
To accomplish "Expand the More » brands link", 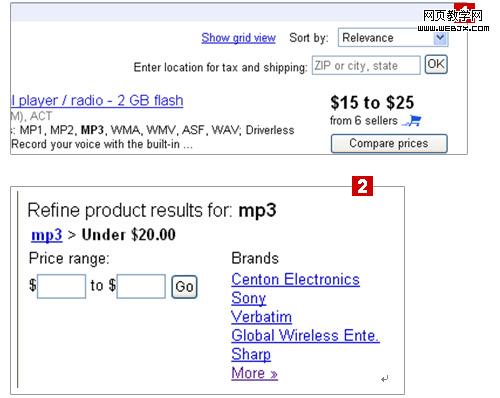I will (x=255, y=373).
